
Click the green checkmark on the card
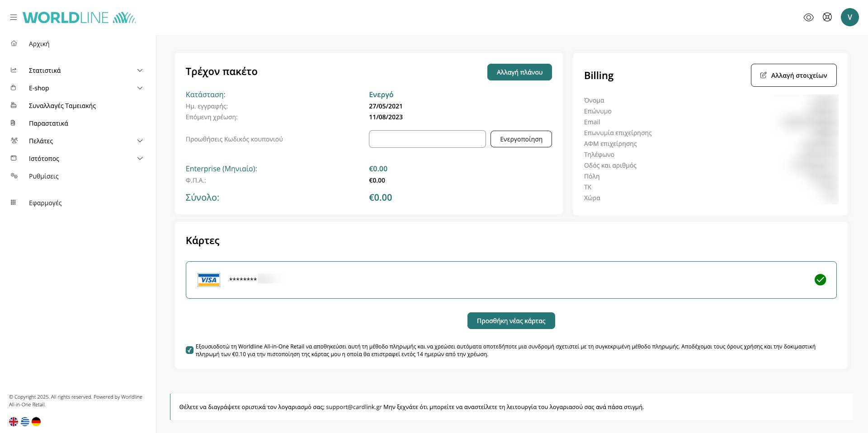click(x=820, y=280)
